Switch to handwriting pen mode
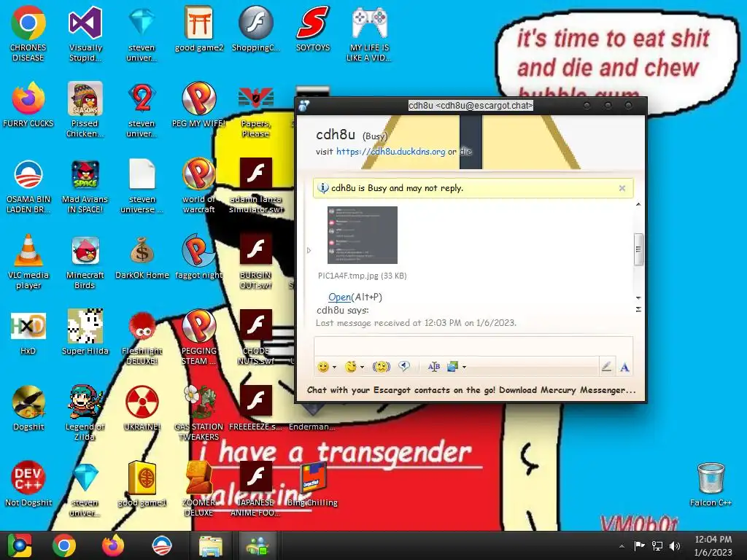The height and width of the screenshot is (560, 747). pyautogui.click(x=606, y=367)
